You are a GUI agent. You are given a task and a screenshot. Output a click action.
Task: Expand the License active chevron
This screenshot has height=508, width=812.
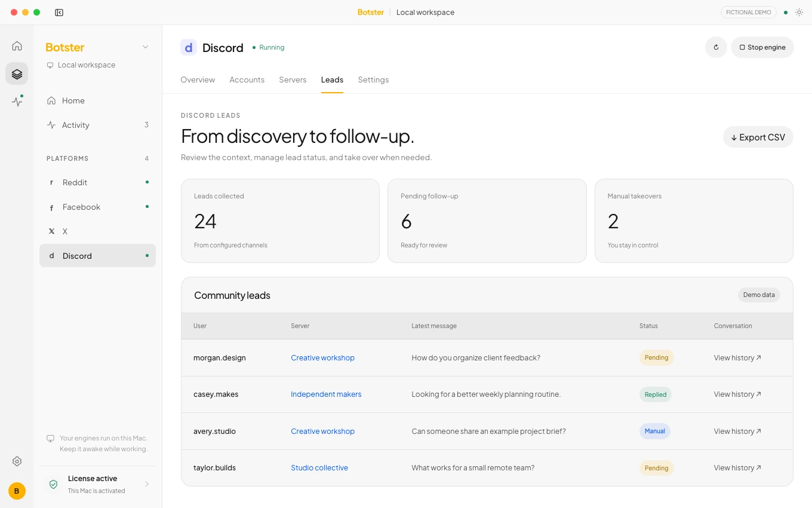click(x=147, y=484)
